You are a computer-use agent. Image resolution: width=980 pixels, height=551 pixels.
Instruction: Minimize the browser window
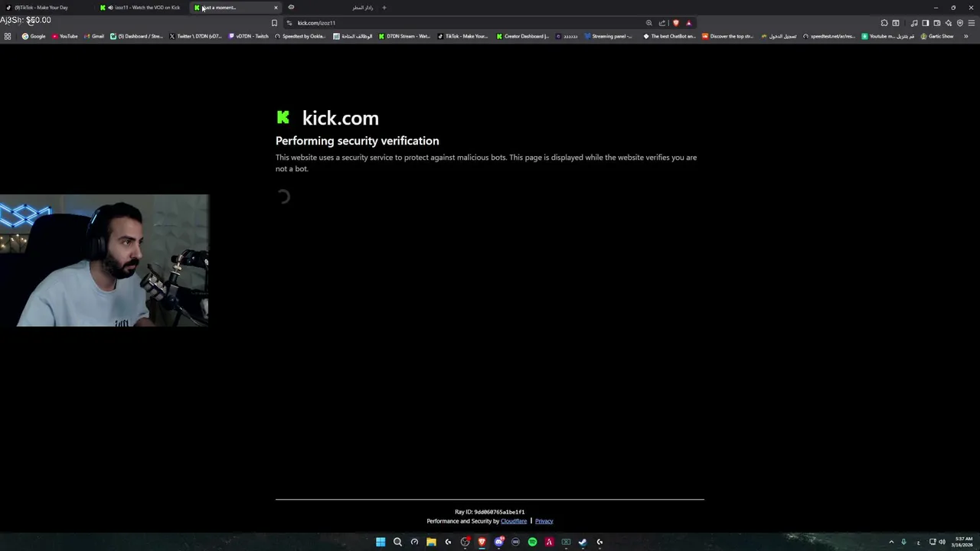pyautogui.click(x=936, y=8)
